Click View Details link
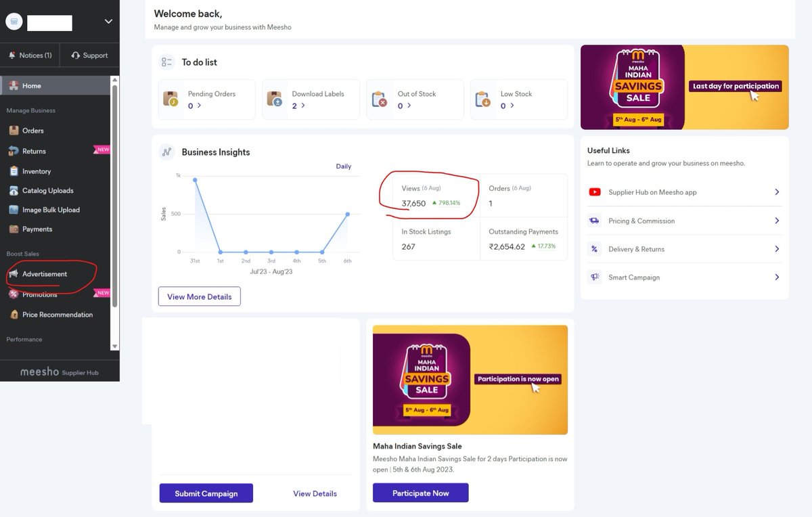Screen dimensions: 812x517 pos(315,493)
